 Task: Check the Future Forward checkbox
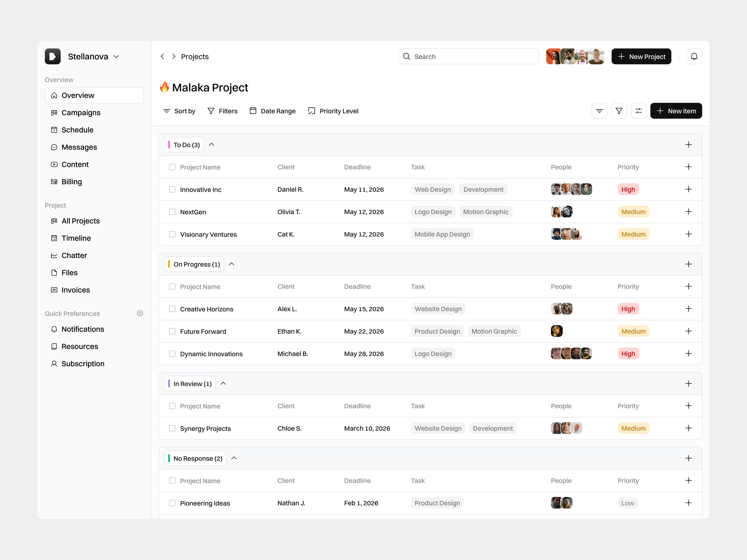click(172, 331)
